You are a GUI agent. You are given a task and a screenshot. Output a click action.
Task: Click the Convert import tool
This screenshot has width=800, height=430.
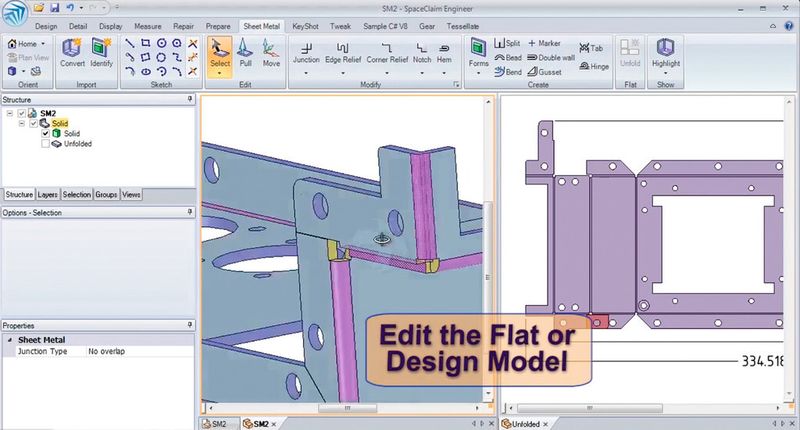(72, 53)
